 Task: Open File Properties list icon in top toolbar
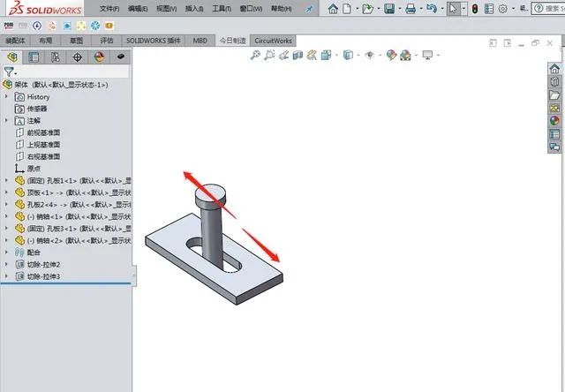coord(489,9)
